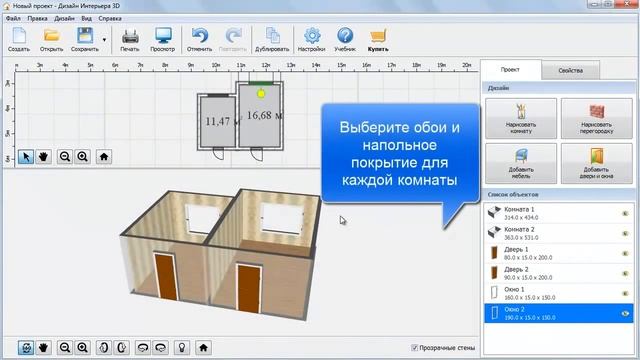Select the 2D plan arrow pointer tool
640x360 pixels.
(x=26, y=157)
